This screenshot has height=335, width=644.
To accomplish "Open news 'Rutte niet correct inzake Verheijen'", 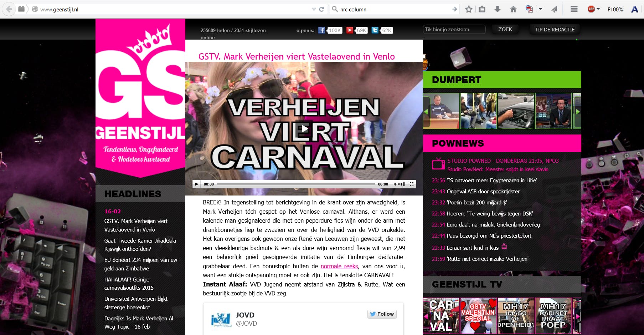I will click(488, 259).
